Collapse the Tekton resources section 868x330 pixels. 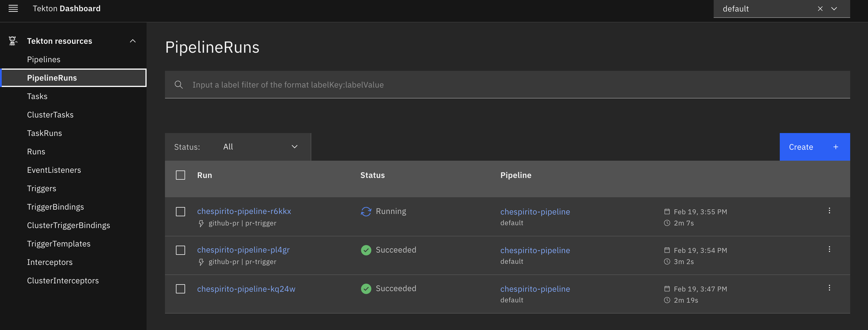[x=133, y=41]
